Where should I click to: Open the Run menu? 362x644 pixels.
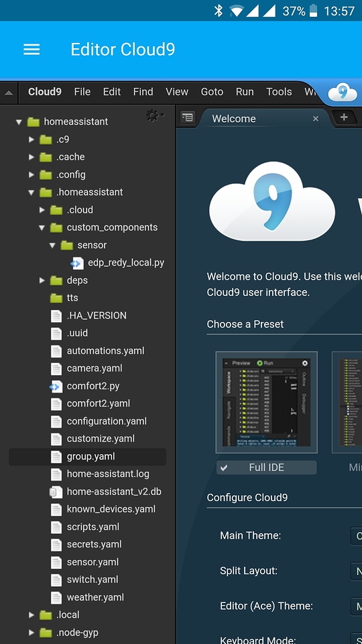[245, 92]
